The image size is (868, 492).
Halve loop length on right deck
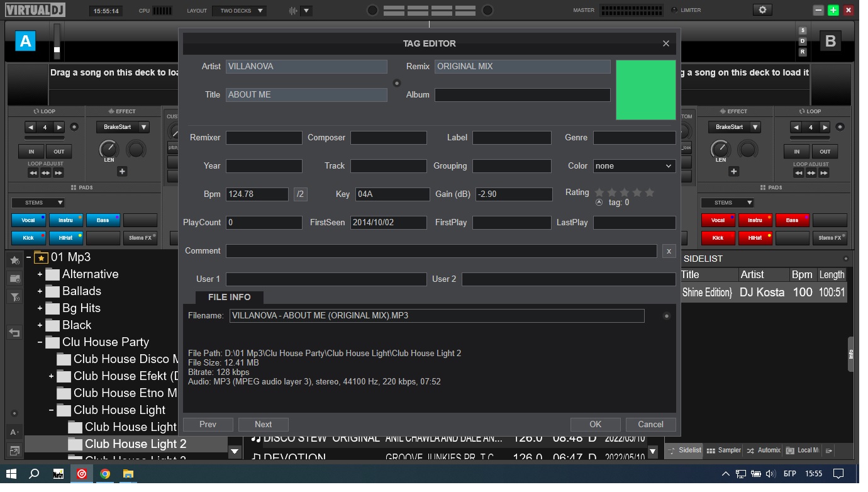coord(796,127)
